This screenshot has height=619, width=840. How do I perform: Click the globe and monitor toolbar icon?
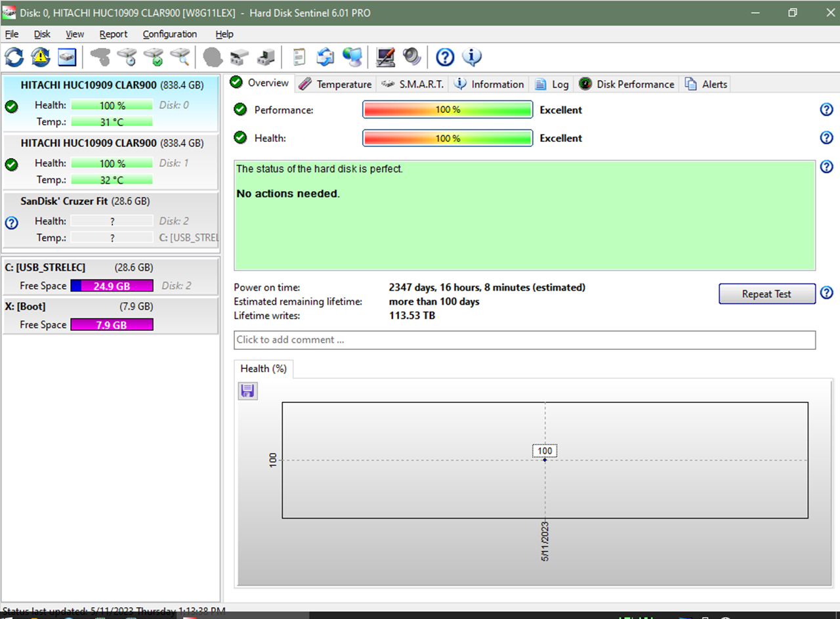(352, 58)
